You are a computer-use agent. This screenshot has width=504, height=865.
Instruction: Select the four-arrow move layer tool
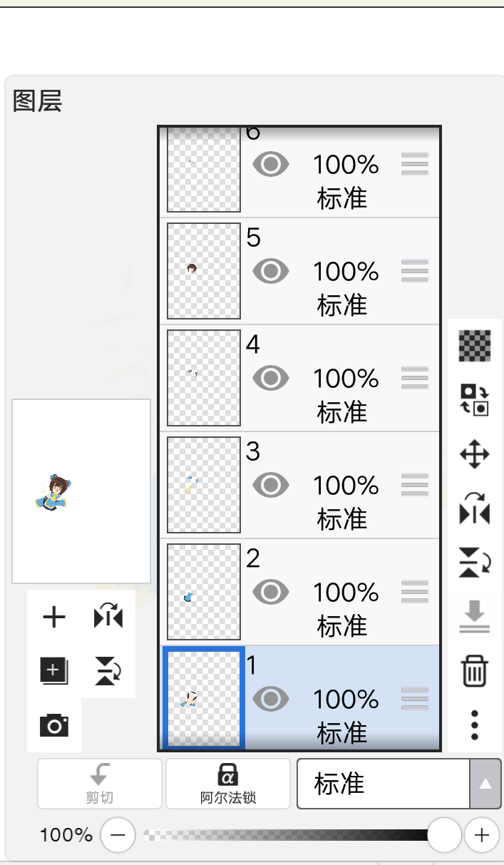coord(475,454)
